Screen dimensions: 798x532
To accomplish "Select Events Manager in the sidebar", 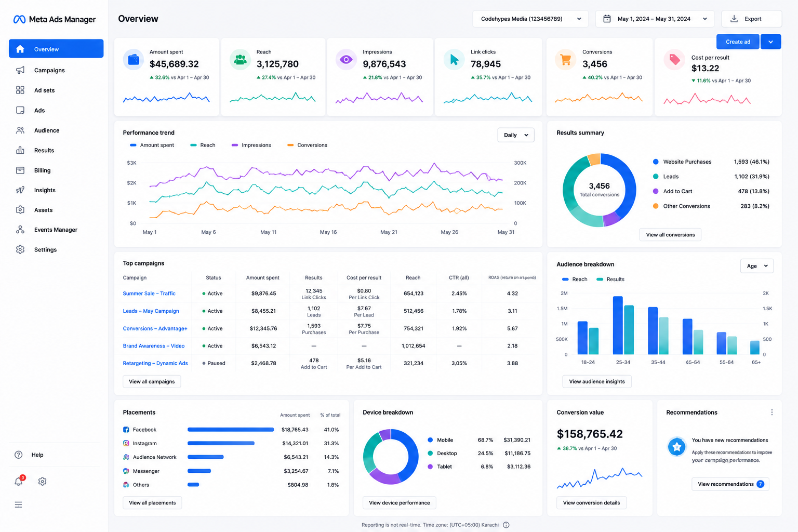I will pos(56,230).
